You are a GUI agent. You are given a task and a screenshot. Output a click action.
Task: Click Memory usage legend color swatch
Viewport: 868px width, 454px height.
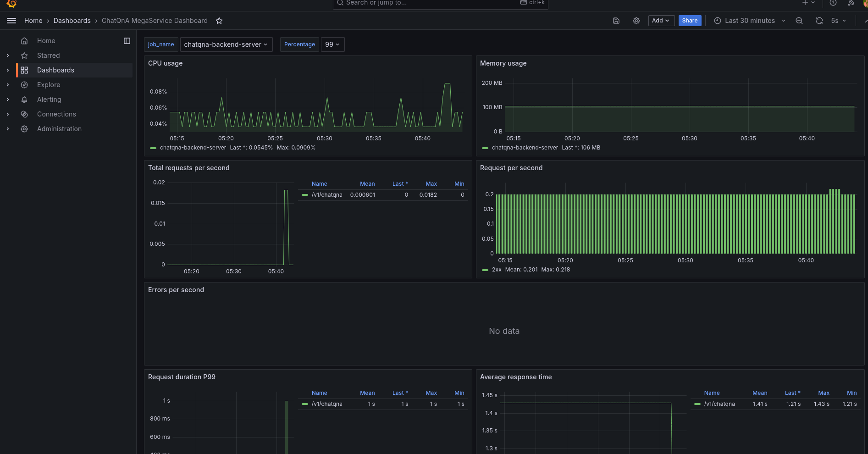tap(485, 148)
